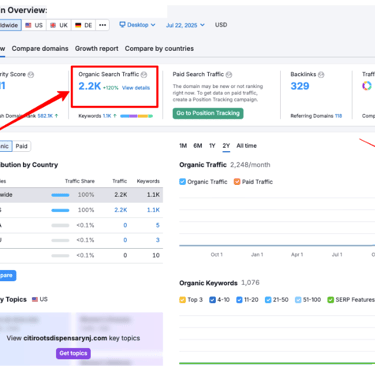Screen dimensions: 375x371
Task: Select the DE flag country filter
Action: point(83,25)
